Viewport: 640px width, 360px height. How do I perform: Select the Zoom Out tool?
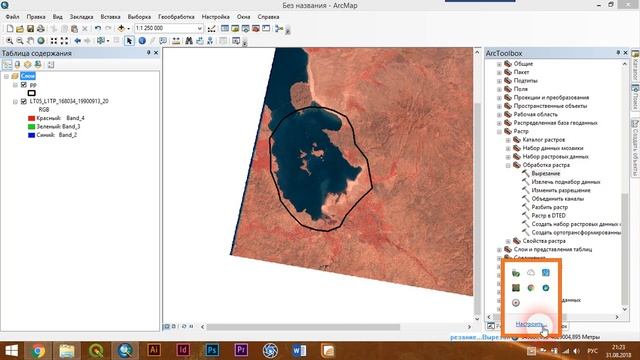(20, 41)
